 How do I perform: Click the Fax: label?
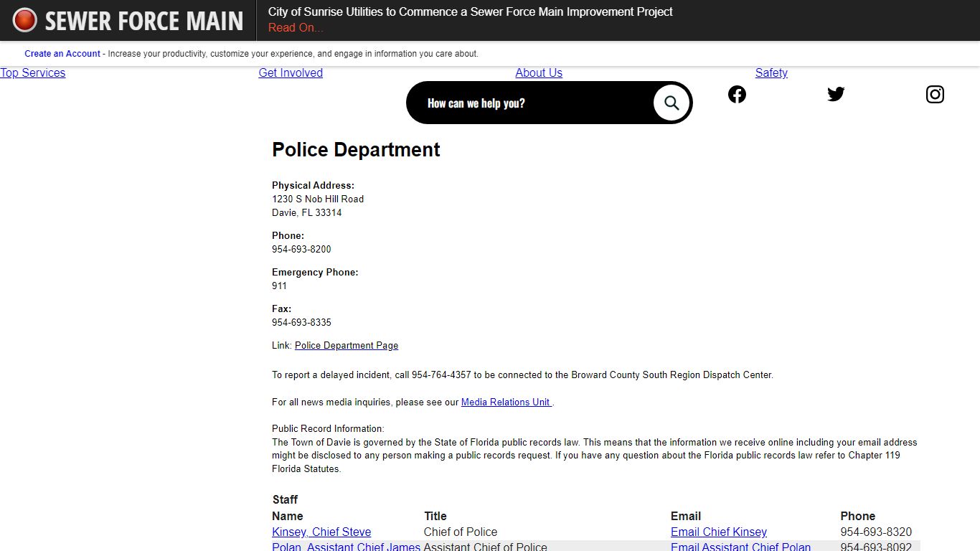click(x=281, y=309)
